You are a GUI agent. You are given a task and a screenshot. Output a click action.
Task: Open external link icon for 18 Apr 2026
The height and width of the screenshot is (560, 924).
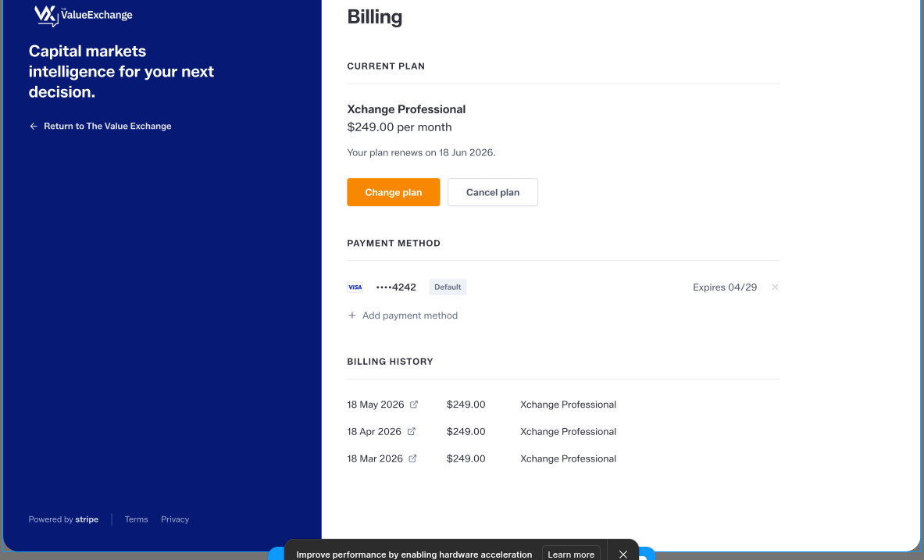tap(412, 431)
